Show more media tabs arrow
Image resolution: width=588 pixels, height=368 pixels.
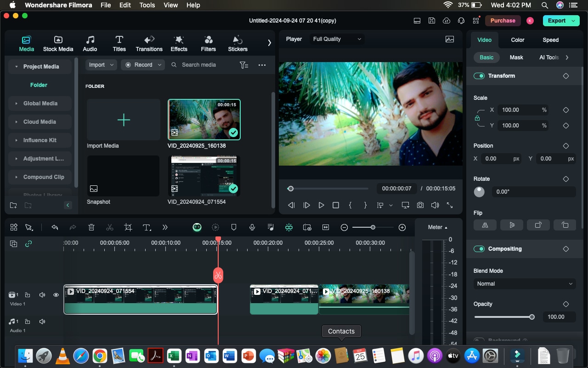pos(269,43)
